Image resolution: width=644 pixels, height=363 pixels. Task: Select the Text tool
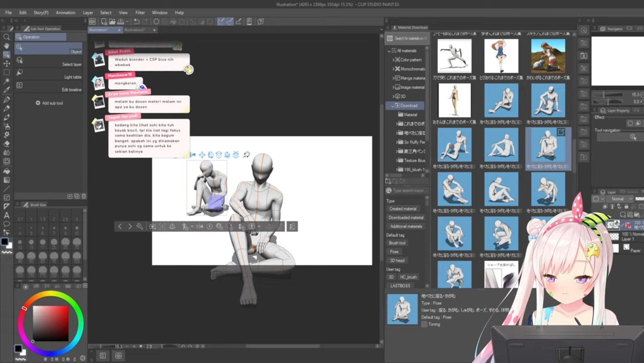point(6,215)
